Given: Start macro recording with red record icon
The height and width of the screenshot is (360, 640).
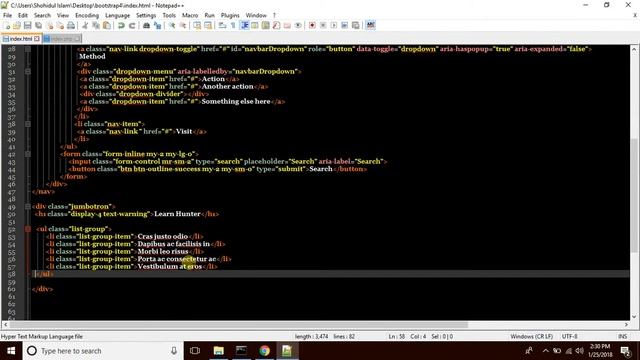Looking at the screenshot, I should pyautogui.click(x=312, y=25).
